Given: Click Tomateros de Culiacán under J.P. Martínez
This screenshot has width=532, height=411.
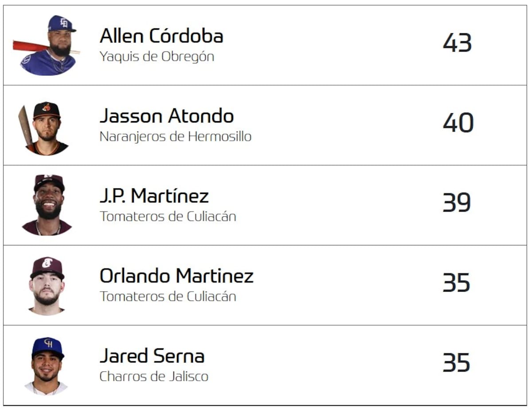Looking at the screenshot, I should 168,217.
